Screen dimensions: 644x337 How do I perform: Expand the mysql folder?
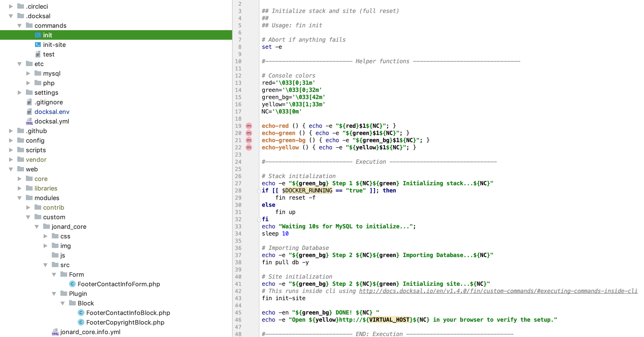28,74
